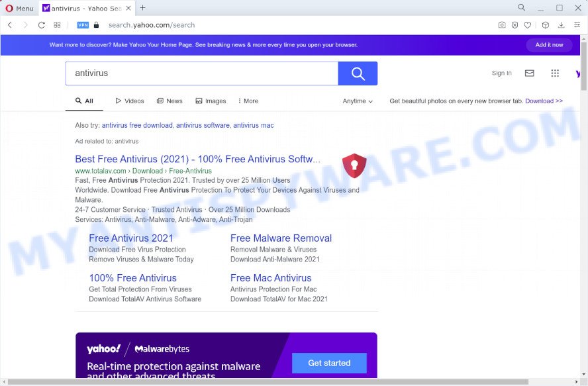Click the Download >> photos link
The height and width of the screenshot is (386, 588).
pyautogui.click(x=544, y=101)
